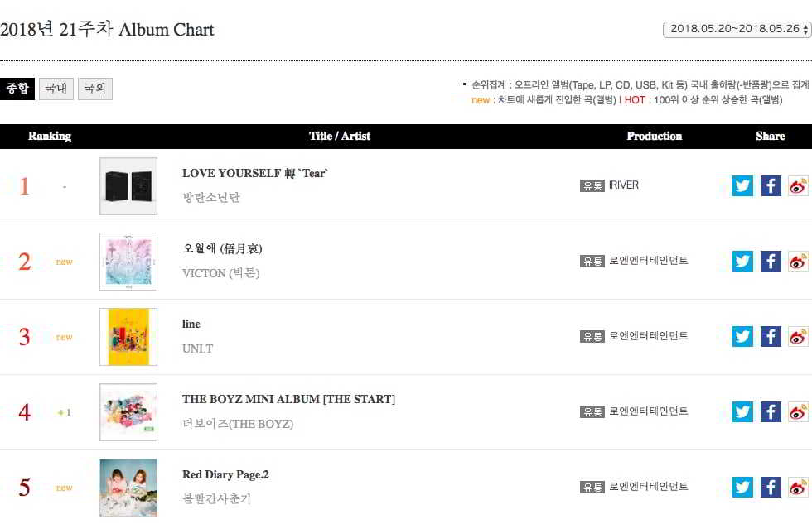Share Red Diary Page.2 on Weibo
812x524 pixels.
click(798, 487)
